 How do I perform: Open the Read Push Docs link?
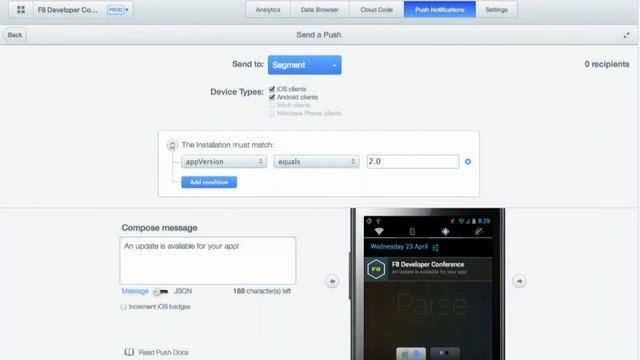point(163,352)
